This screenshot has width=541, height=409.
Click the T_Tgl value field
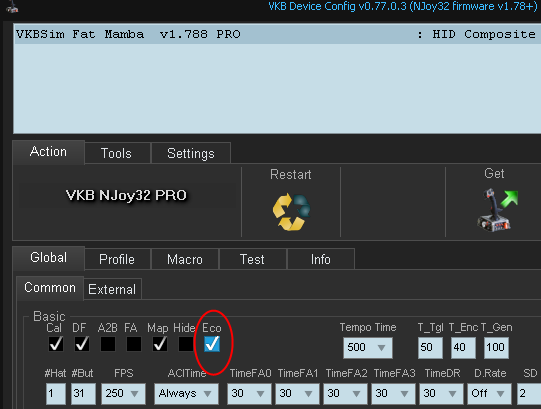tap(430, 348)
